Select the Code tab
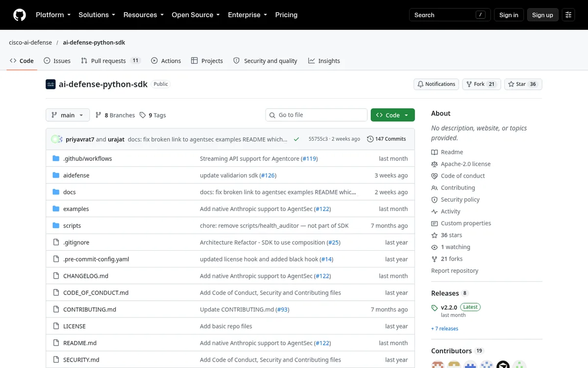The height and width of the screenshot is (368, 588). point(22,61)
